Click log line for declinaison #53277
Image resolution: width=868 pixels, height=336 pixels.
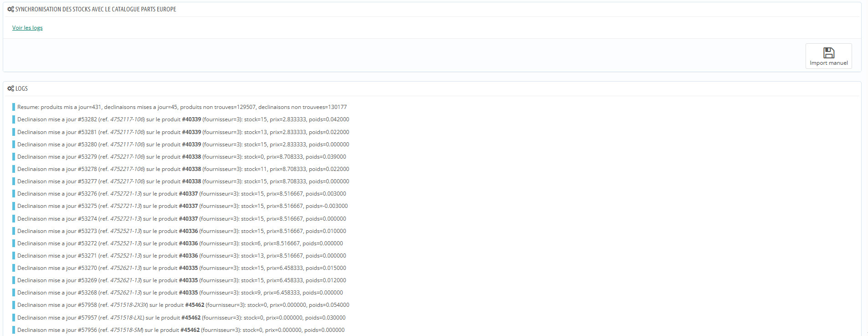[183, 181]
